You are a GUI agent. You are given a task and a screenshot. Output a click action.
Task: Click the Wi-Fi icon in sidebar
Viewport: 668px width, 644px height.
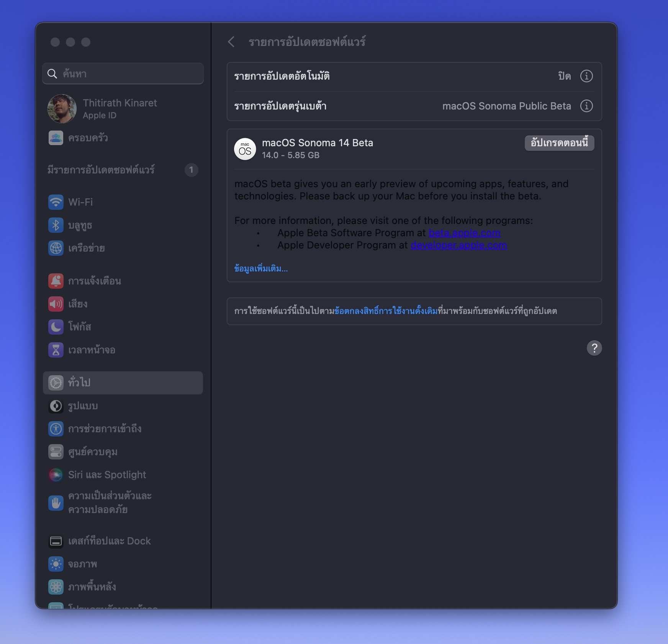click(56, 202)
